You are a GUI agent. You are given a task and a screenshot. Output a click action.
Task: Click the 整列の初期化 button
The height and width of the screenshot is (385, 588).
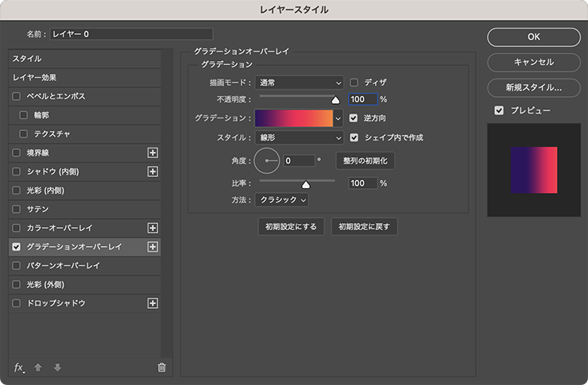point(365,160)
